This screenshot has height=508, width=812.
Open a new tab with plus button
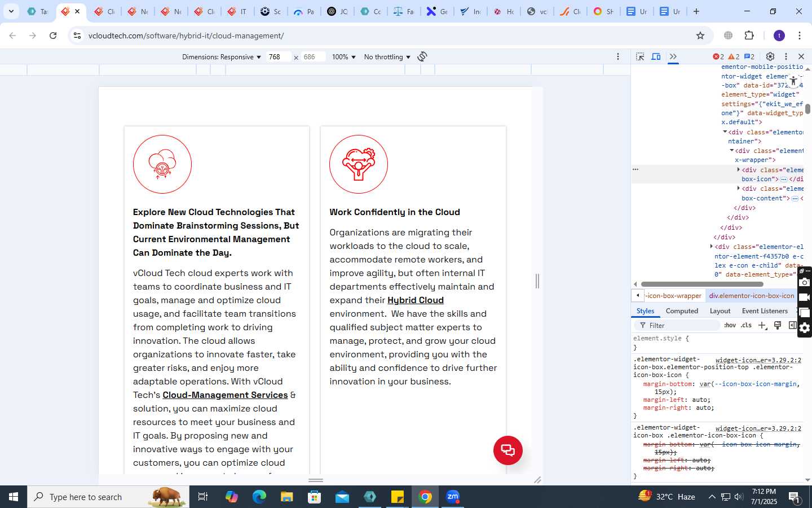point(696,11)
